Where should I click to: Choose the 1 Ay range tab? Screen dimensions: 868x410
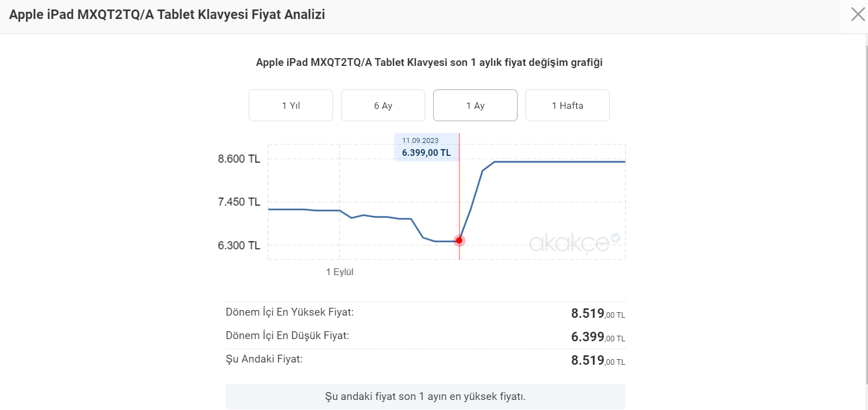pos(475,106)
